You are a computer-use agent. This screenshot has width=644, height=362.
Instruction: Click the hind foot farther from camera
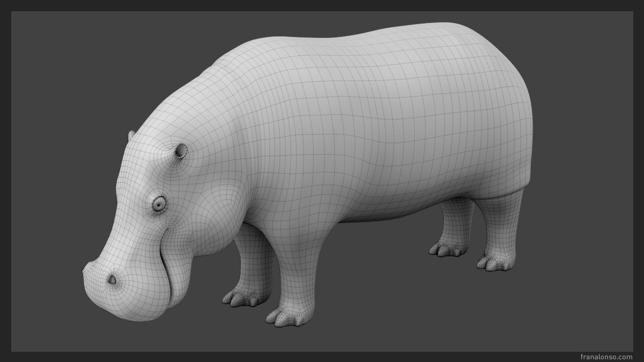coord(449,249)
